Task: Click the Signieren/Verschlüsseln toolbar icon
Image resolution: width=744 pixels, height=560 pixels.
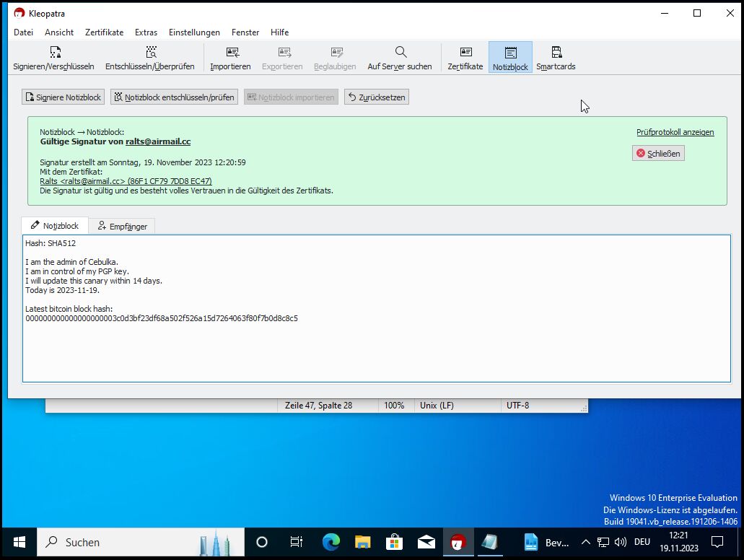Action: (x=53, y=58)
